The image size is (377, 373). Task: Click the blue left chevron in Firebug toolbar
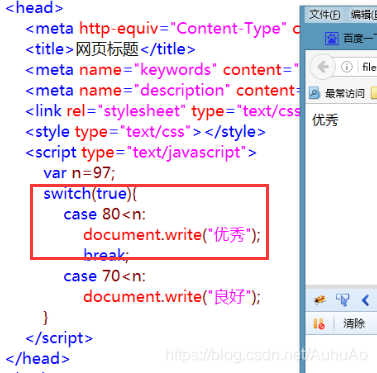tap(365, 300)
